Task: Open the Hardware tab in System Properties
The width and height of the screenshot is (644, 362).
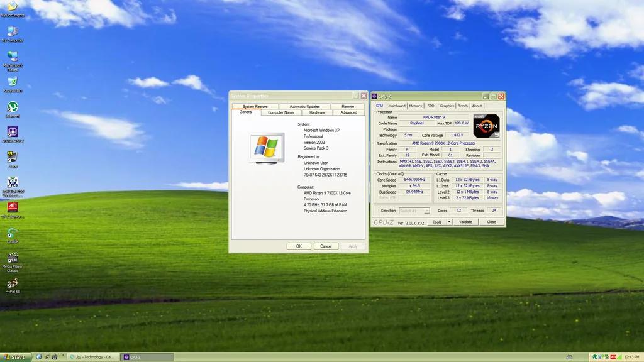Action: pyautogui.click(x=317, y=112)
